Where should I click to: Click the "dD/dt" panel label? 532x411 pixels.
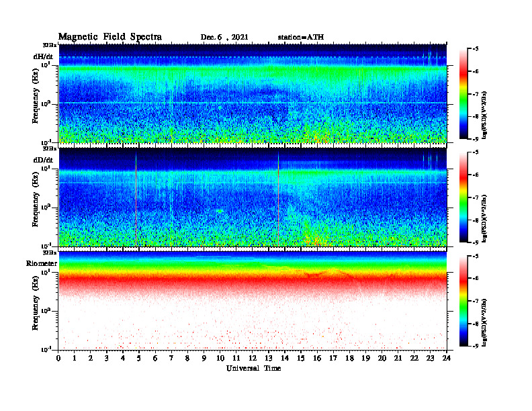tap(43, 160)
